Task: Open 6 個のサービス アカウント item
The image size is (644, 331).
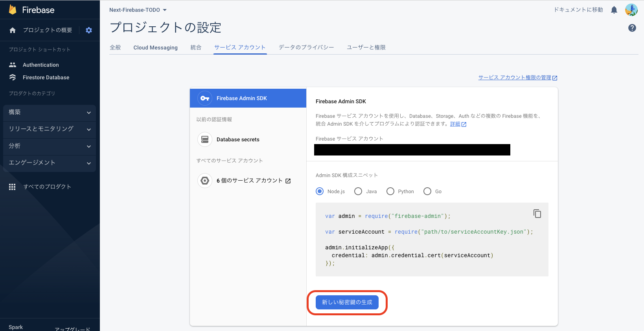Action: [x=248, y=181]
